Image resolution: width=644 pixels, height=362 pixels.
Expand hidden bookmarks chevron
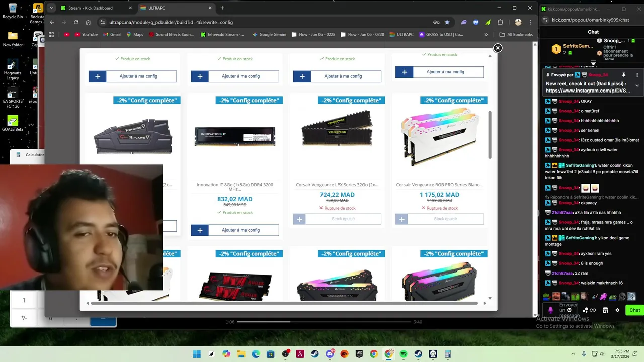tap(486, 35)
